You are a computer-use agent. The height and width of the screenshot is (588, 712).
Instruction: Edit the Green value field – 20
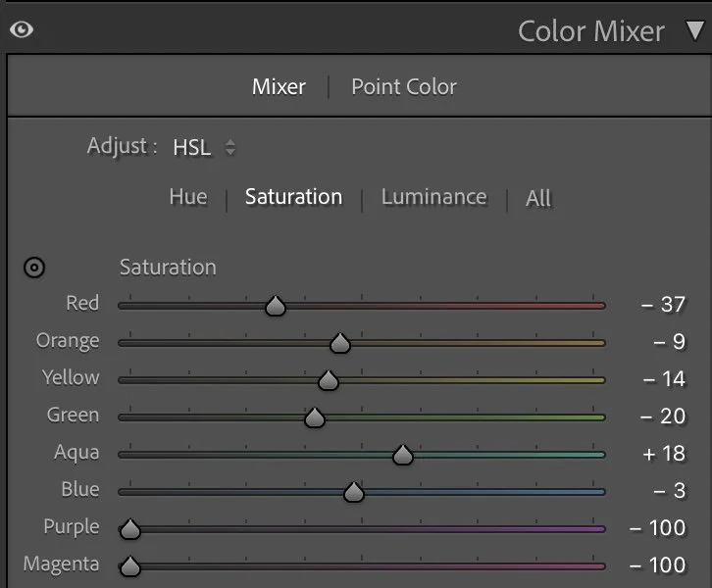[x=663, y=416]
